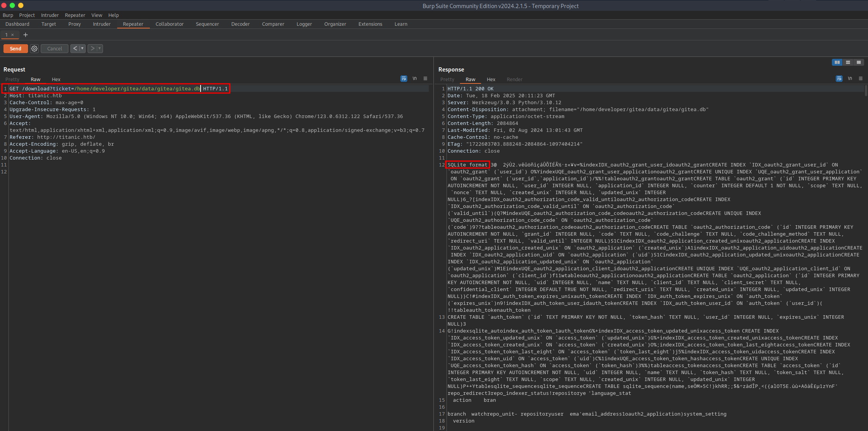Select Raw view in Response pane

point(470,79)
